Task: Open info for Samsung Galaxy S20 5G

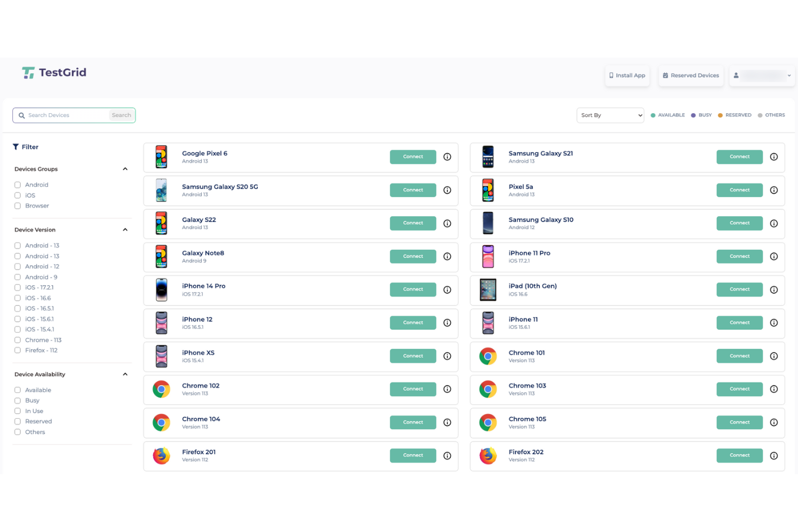Action: click(x=447, y=190)
